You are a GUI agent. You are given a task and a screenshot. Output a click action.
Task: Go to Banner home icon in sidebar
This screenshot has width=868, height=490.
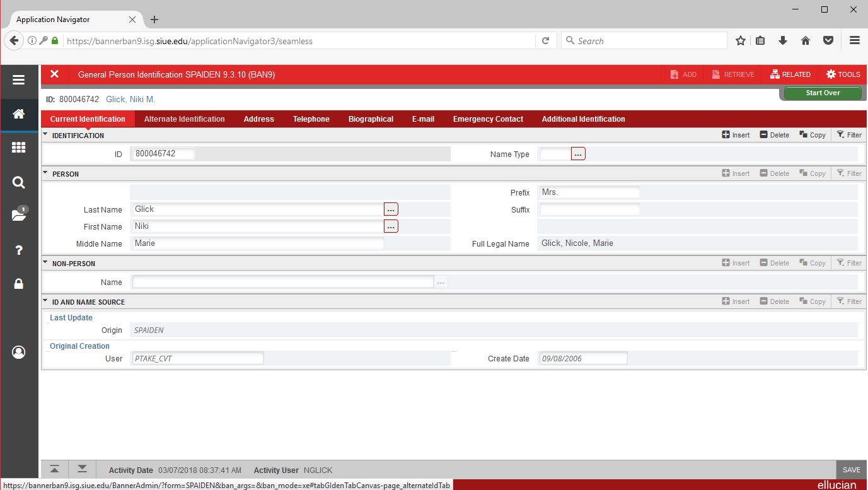(18, 114)
